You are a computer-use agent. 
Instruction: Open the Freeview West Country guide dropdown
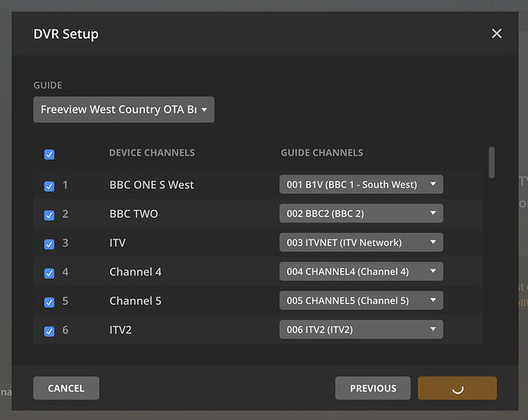coord(123,110)
